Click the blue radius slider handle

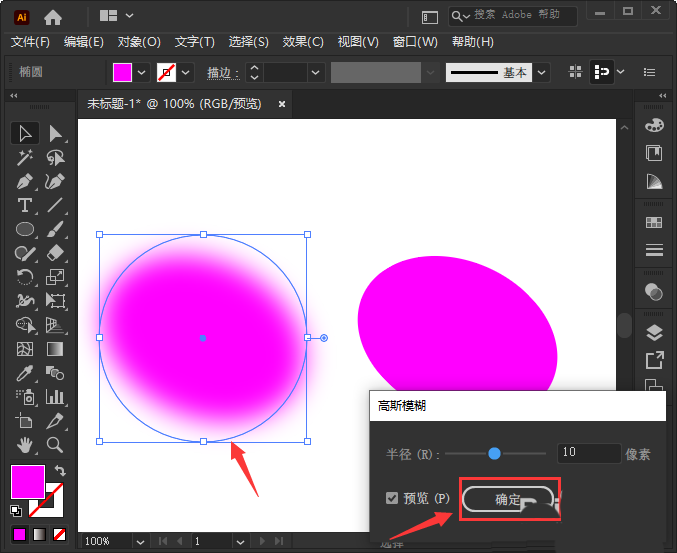(494, 454)
